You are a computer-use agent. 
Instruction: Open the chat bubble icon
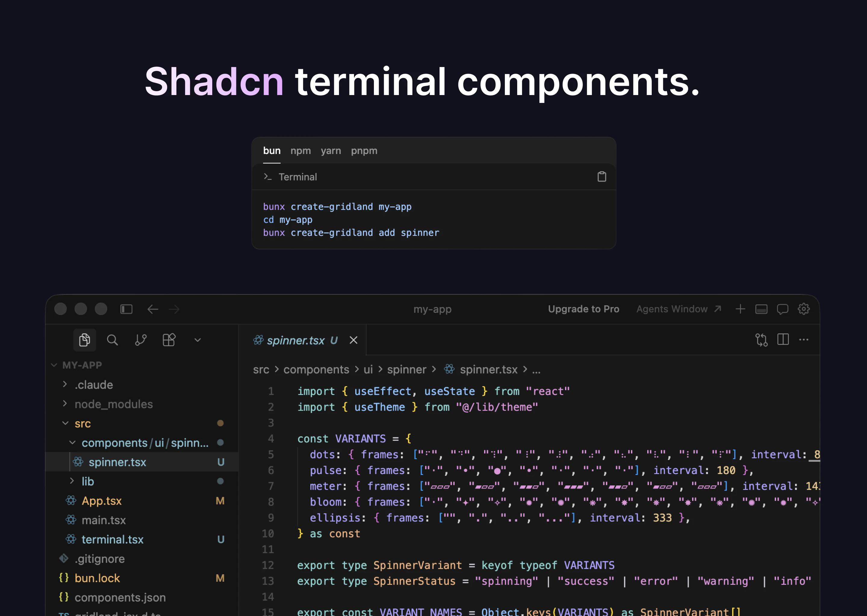coord(782,309)
